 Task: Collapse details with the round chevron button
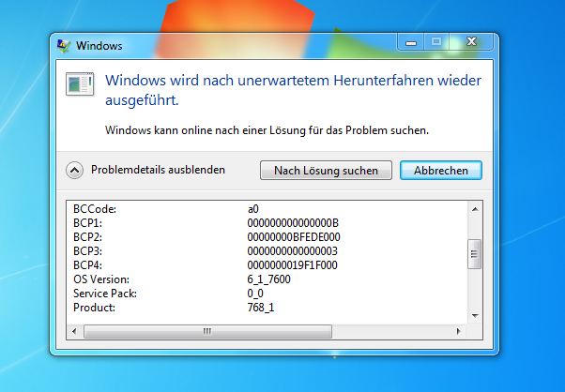click(74, 170)
